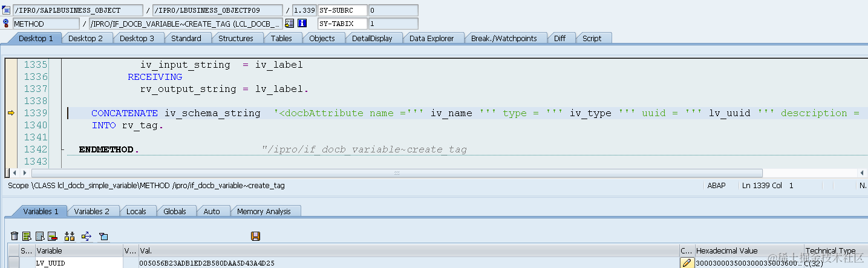Click the RECEIVING keyword on line 1336
Image resolution: width=868 pixels, height=268 pixels.
pos(155,77)
